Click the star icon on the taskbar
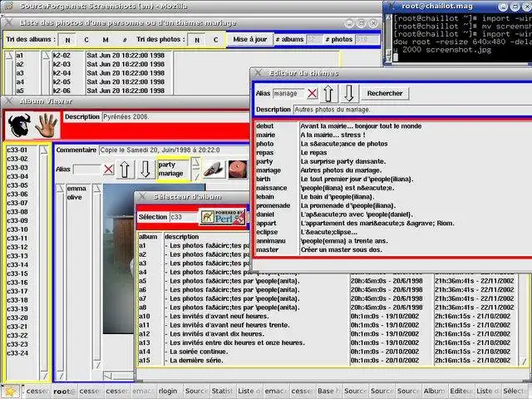 point(10,392)
